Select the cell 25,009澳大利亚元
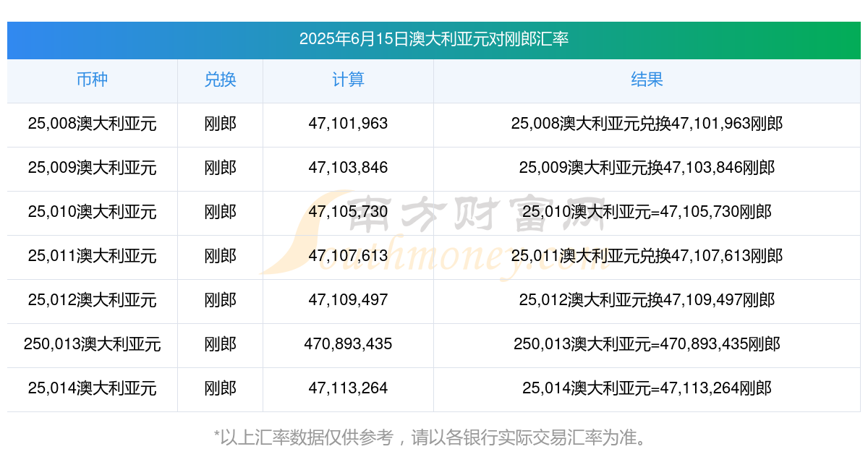This screenshot has width=868, height=470. 92,168
